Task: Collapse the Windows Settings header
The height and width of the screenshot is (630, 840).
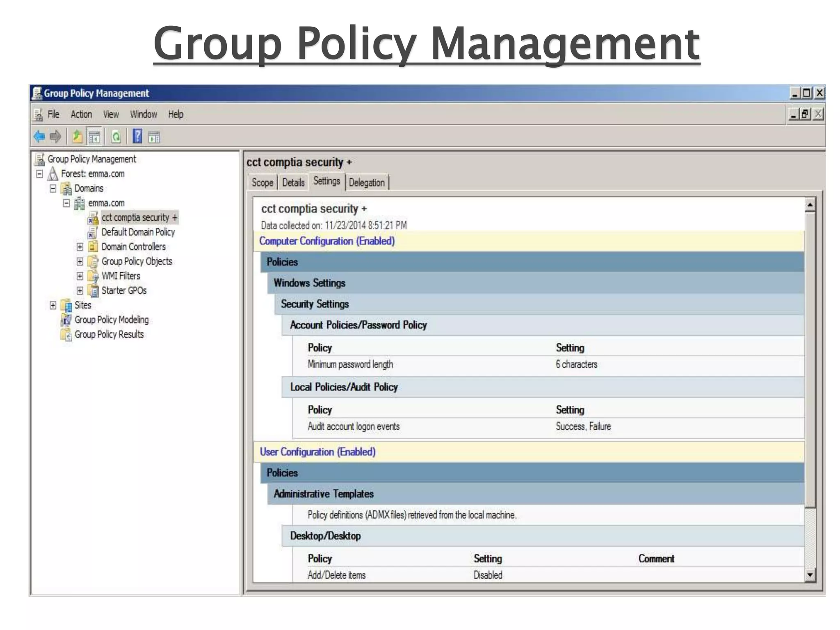Action: pyautogui.click(x=536, y=283)
